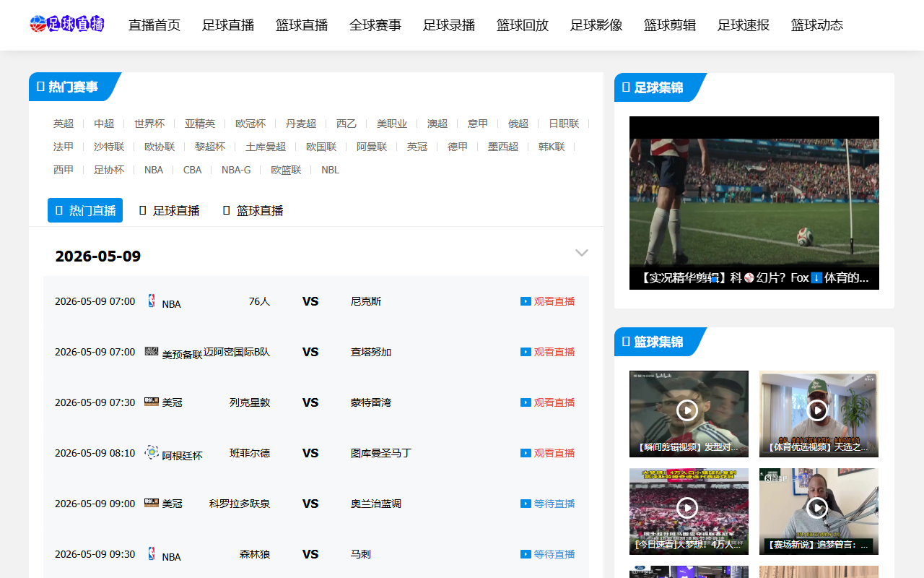Switch to 足球直播 tab below leagues

click(169, 210)
